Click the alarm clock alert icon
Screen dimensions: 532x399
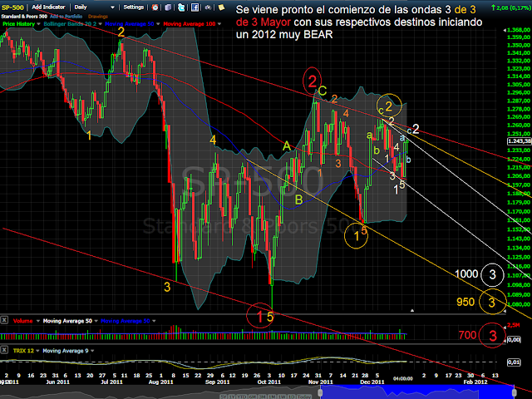(x=155, y=7)
